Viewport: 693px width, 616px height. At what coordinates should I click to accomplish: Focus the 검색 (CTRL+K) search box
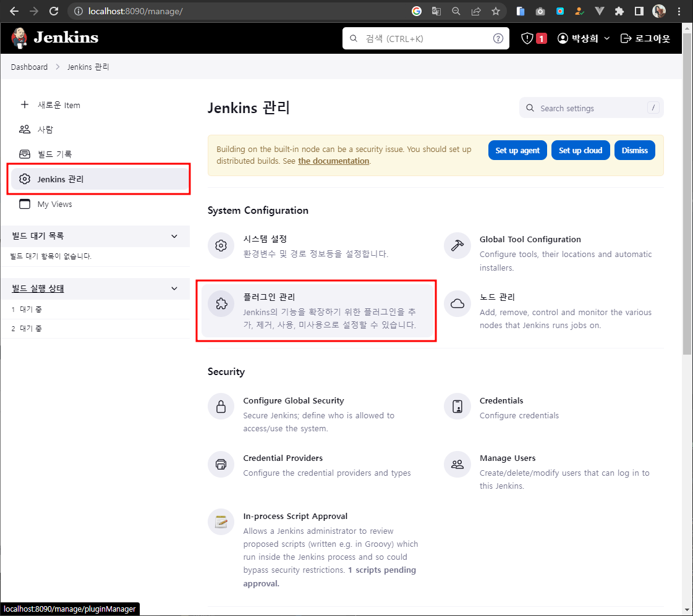point(425,38)
